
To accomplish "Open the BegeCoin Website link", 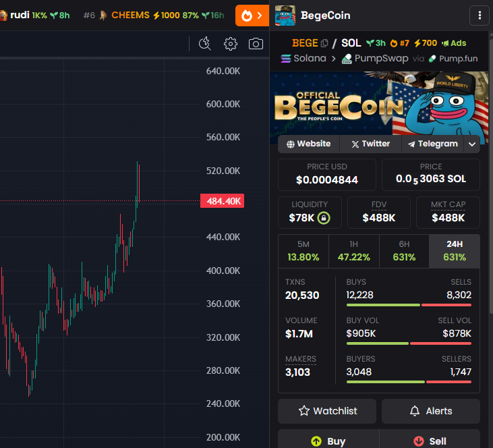I will 308,144.
